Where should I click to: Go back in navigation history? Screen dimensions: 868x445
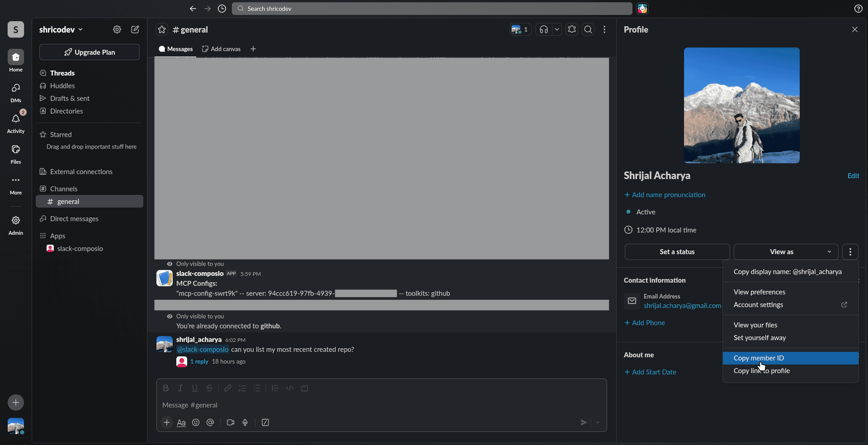coord(193,9)
